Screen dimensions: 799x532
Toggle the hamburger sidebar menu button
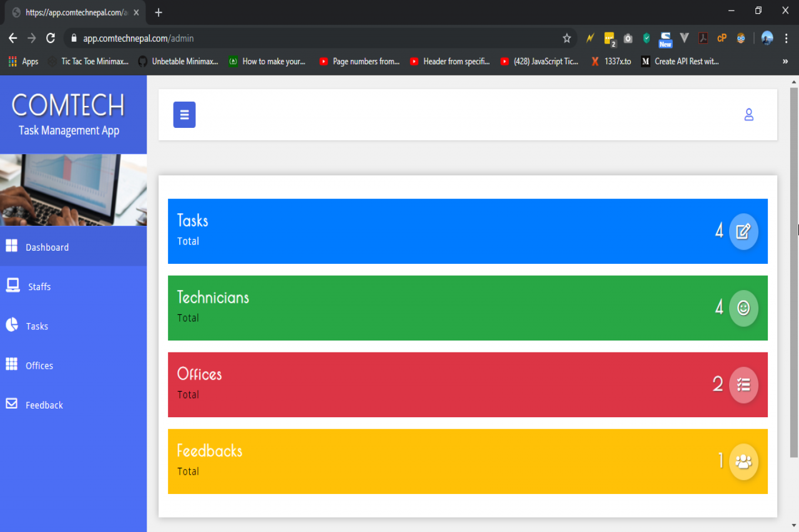184,115
